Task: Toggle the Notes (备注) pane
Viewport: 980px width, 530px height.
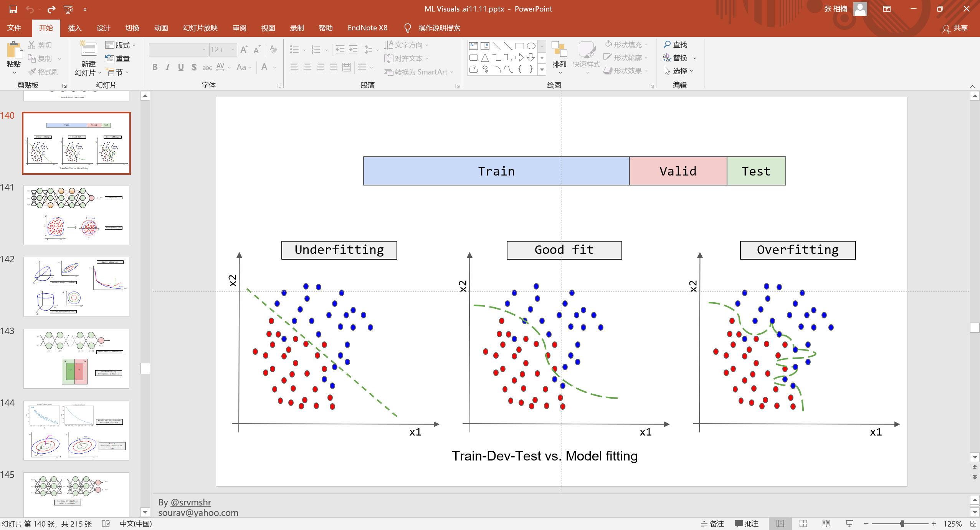Action: pyautogui.click(x=712, y=523)
